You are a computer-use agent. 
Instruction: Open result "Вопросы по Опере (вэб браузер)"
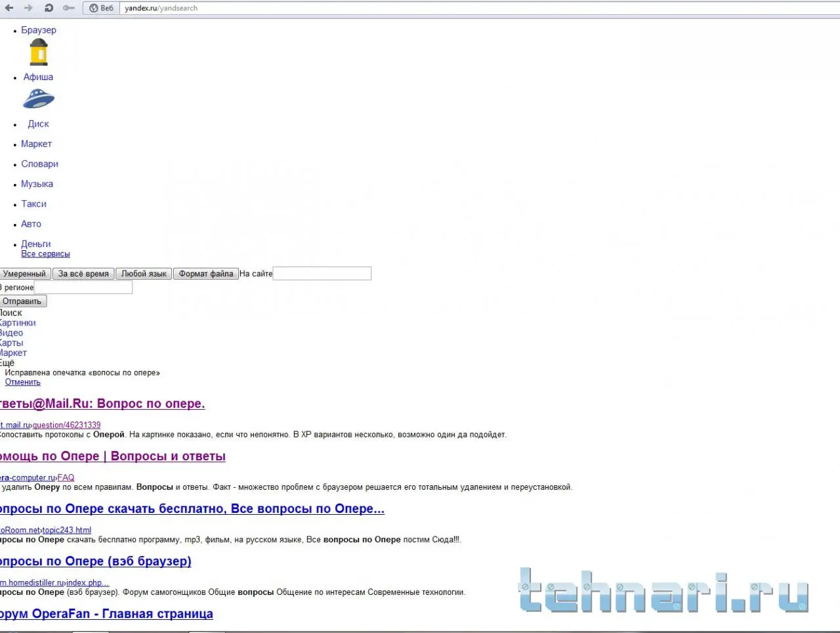(x=96, y=561)
